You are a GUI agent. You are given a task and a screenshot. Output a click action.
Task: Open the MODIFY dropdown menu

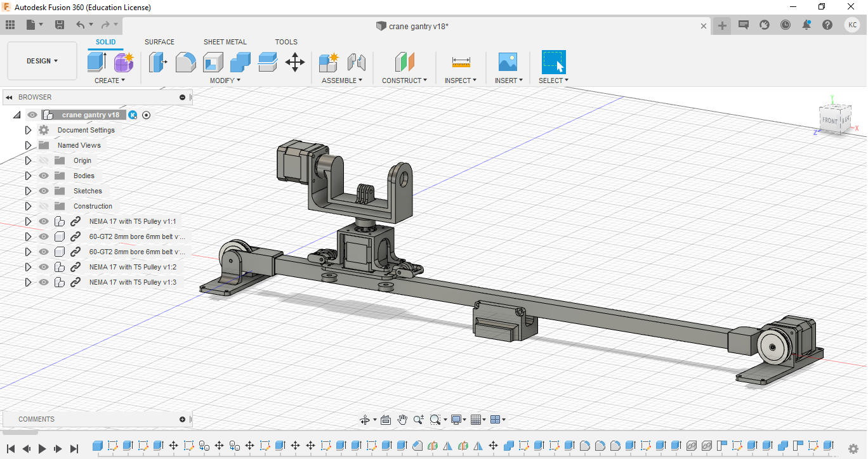[x=225, y=81]
